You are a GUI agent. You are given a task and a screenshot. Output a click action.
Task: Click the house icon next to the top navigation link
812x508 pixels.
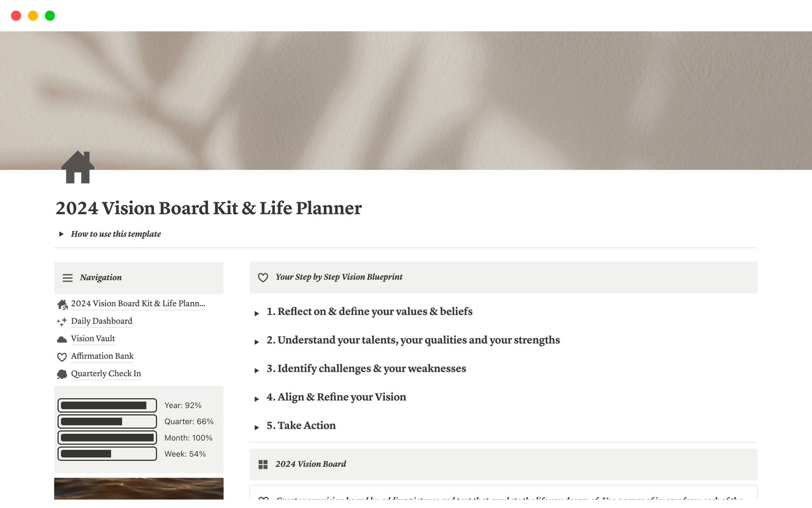tap(62, 304)
